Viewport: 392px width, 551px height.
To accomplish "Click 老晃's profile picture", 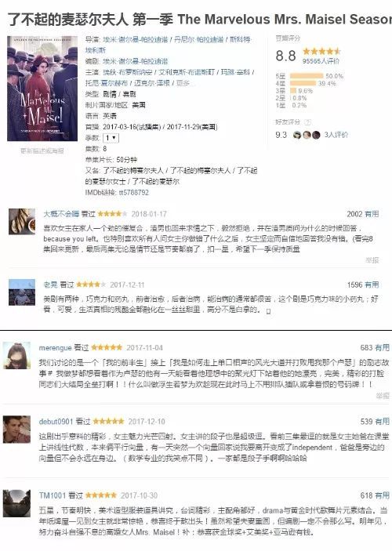I will [x=22, y=292].
